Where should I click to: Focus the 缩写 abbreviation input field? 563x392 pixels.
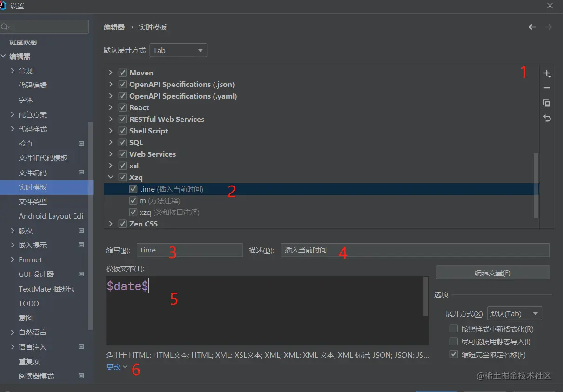[x=189, y=250]
